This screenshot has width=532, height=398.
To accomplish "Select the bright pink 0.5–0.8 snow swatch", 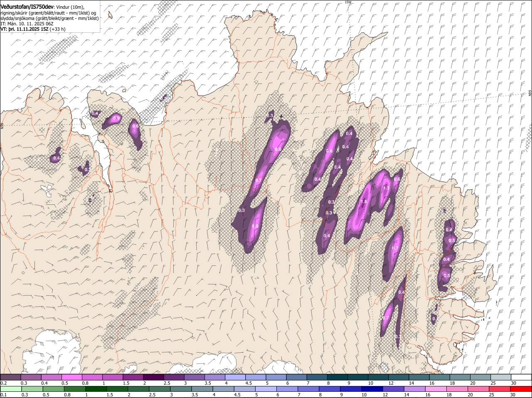I will (x=72, y=377).
